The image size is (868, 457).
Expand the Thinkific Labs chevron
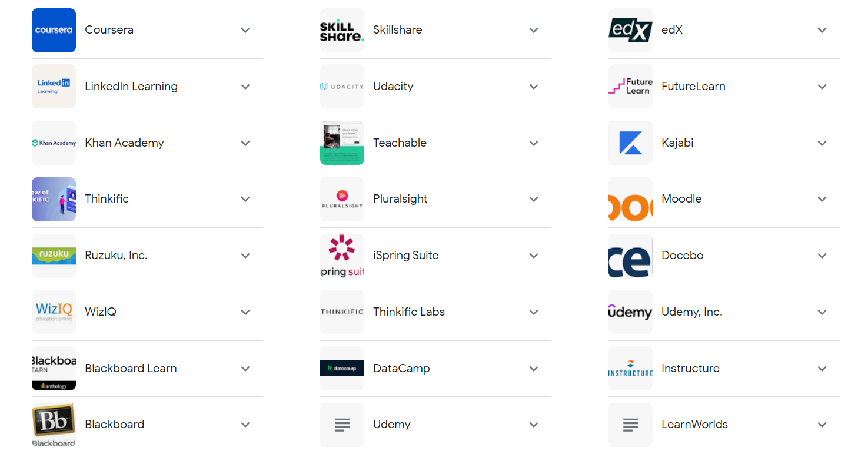[534, 312]
